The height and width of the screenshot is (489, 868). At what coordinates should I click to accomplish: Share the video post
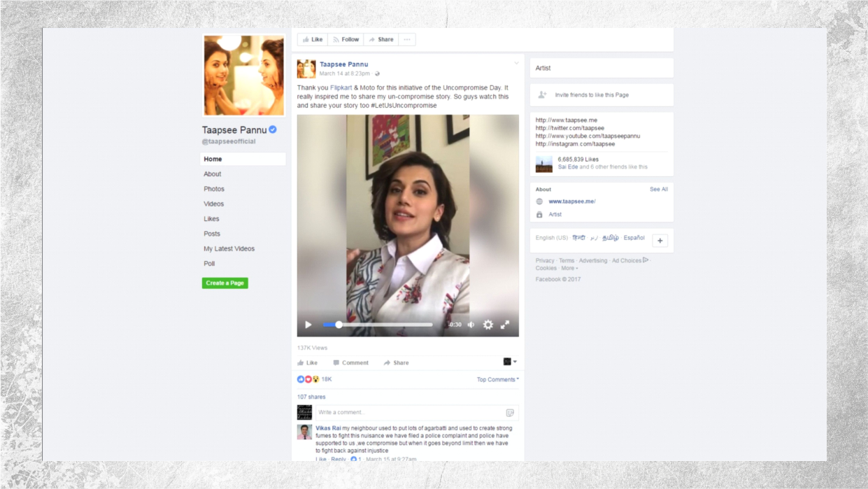coord(396,363)
